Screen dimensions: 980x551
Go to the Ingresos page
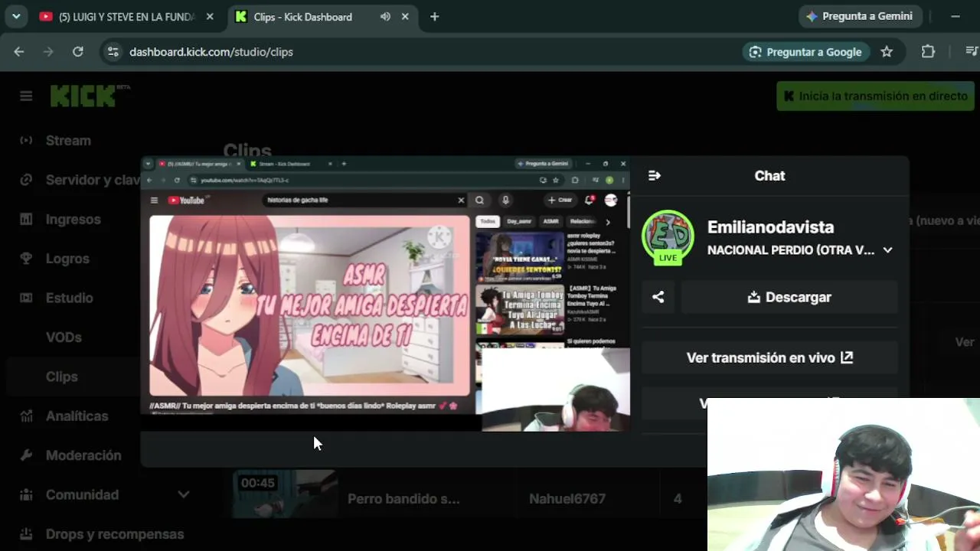tap(73, 220)
